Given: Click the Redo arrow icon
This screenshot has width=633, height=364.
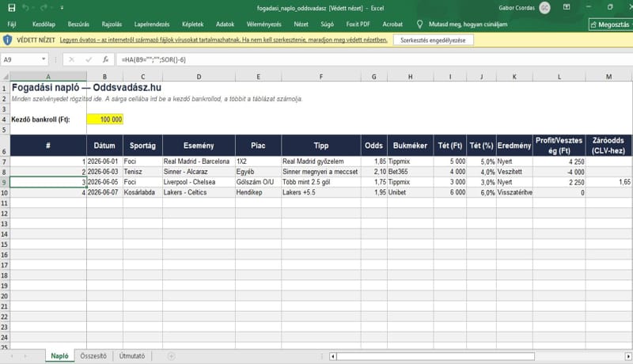Looking at the screenshot, I should click(x=44, y=8).
